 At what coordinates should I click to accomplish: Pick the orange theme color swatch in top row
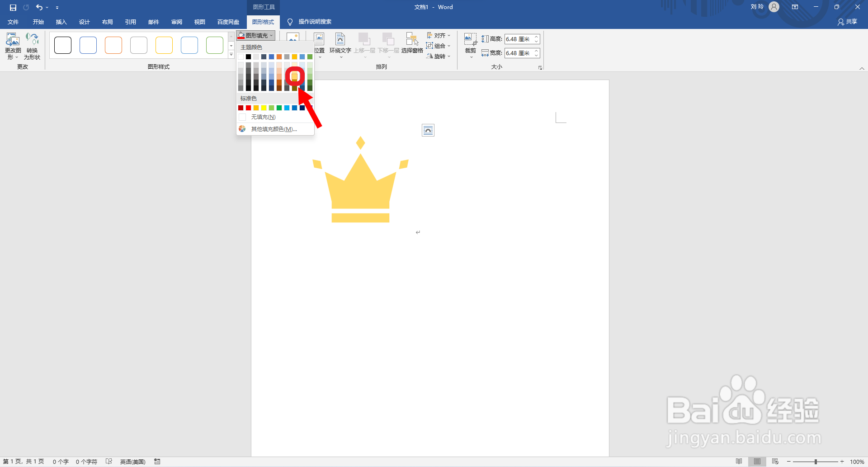pyautogui.click(x=279, y=57)
